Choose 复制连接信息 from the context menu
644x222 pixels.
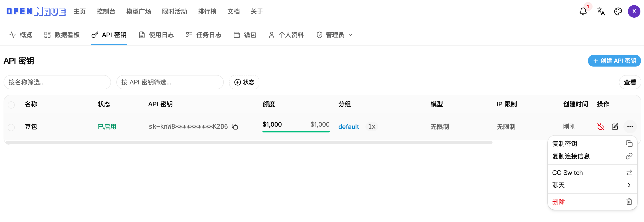point(592,156)
